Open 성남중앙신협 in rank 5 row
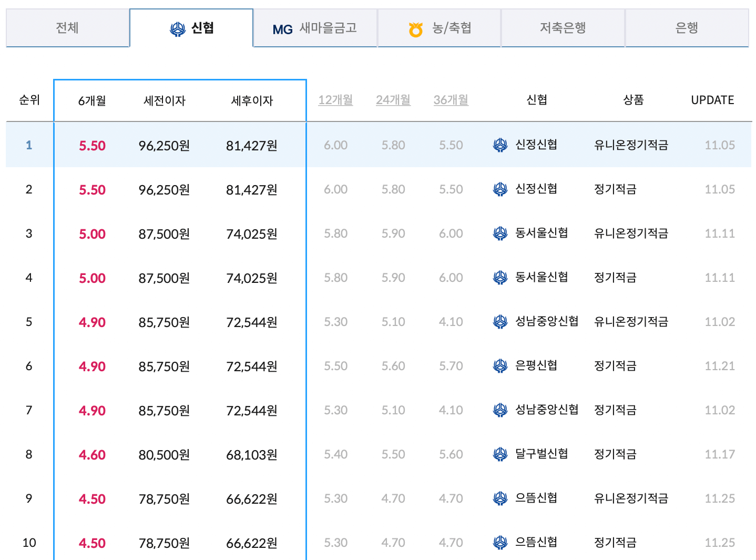This screenshot has width=756, height=560. (x=547, y=321)
